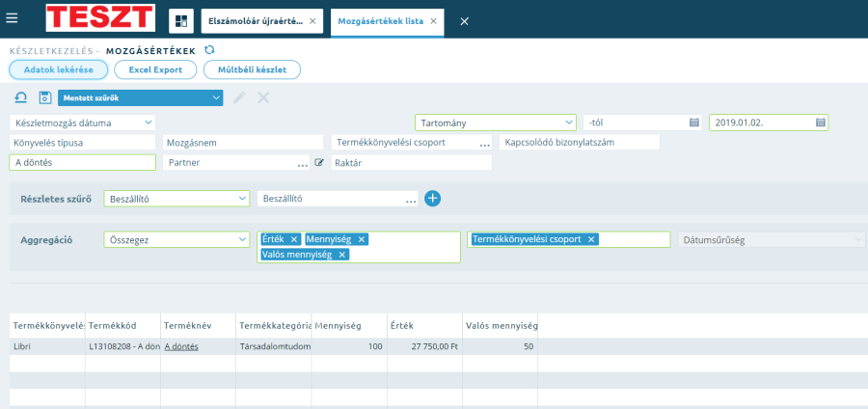Click the Társadalomtudom category cell
Image resolution: width=868 pixels, height=409 pixels.
coord(274,346)
